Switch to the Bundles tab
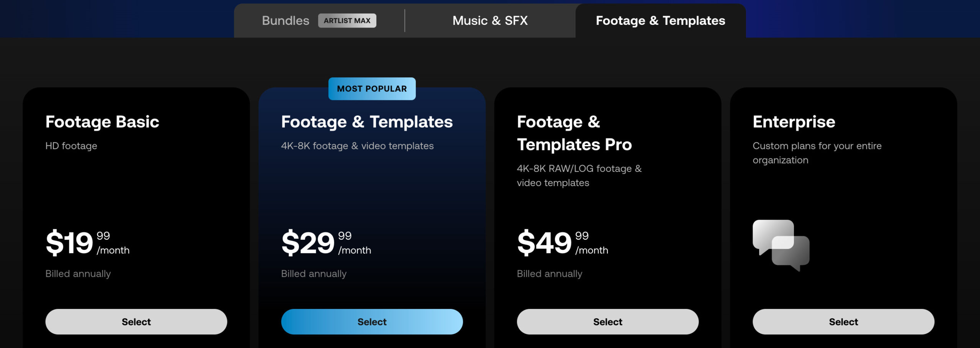The height and width of the screenshot is (348, 980). point(286,21)
